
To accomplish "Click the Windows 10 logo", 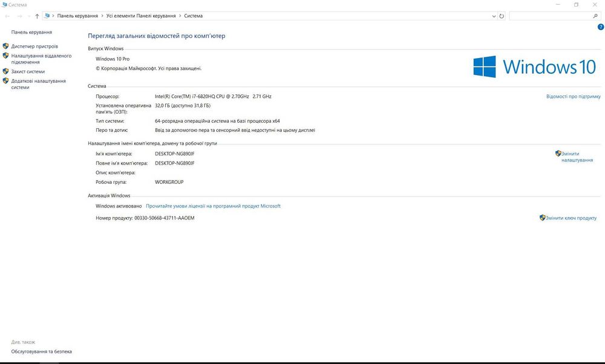I will click(534, 67).
